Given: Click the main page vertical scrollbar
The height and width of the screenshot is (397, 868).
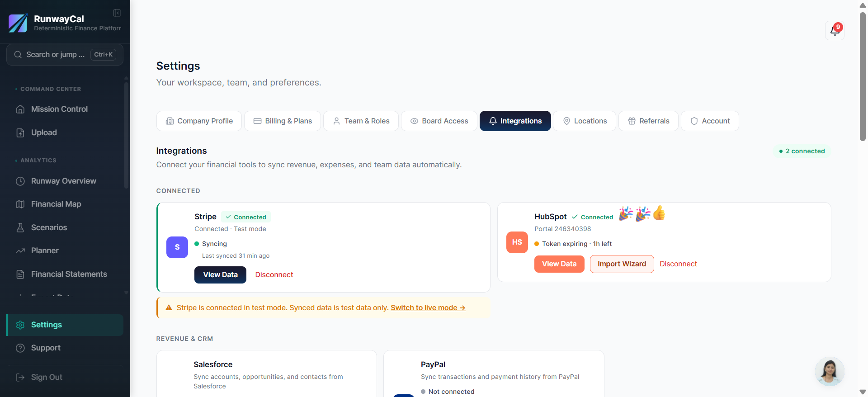Looking at the screenshot, I should 863,77.
